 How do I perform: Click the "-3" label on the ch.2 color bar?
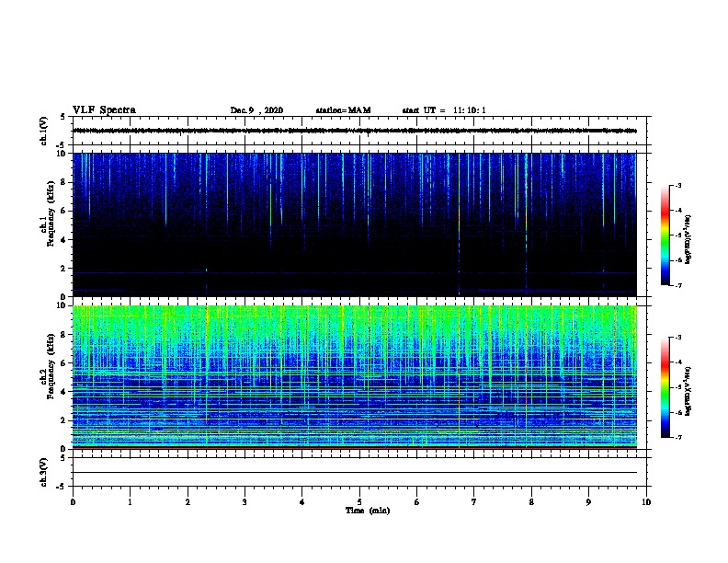tap(677, 338)
